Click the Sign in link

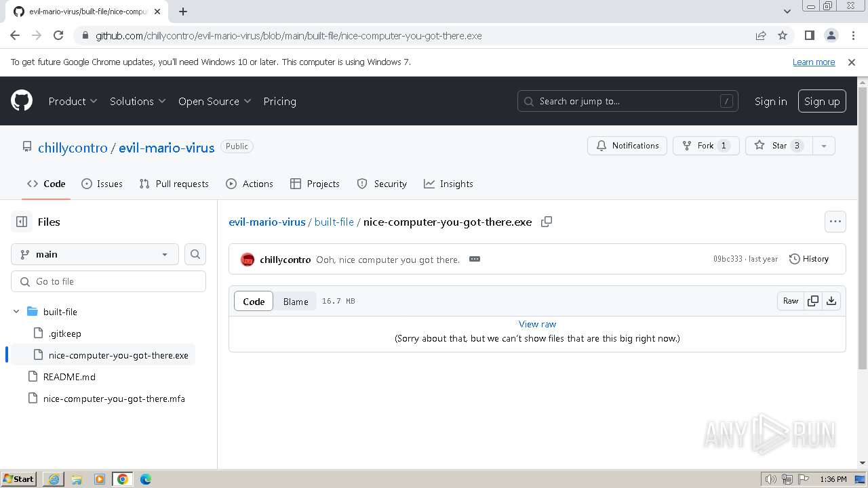tap(770, 101)
